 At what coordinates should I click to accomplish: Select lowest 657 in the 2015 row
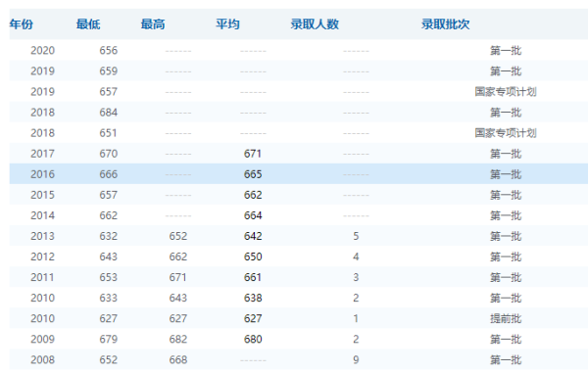coord(109,195)
